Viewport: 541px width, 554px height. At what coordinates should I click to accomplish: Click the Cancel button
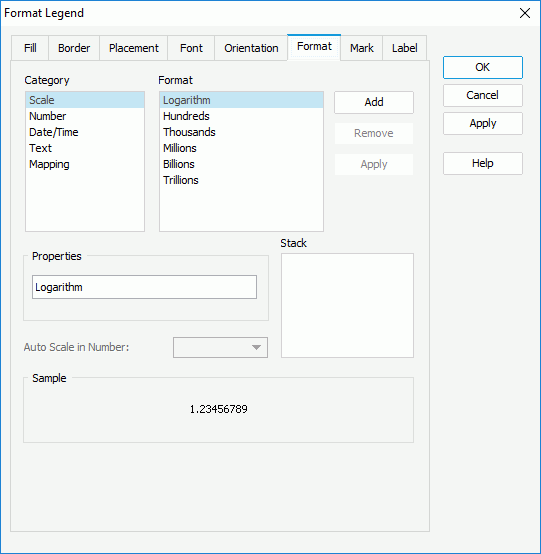pos(483,95)
